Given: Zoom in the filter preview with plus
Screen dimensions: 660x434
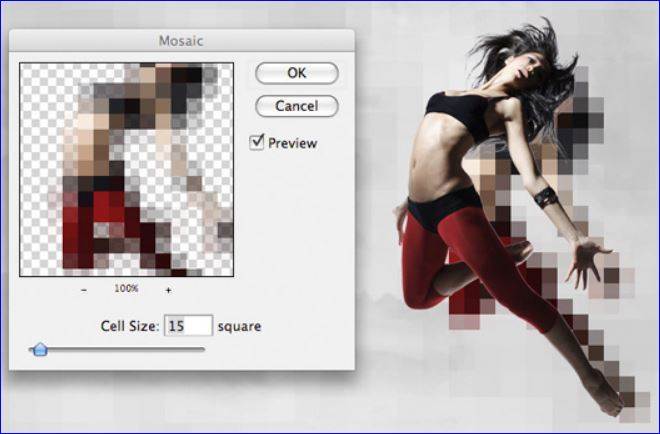Looking at the screenshot, I should click(168, 289).
